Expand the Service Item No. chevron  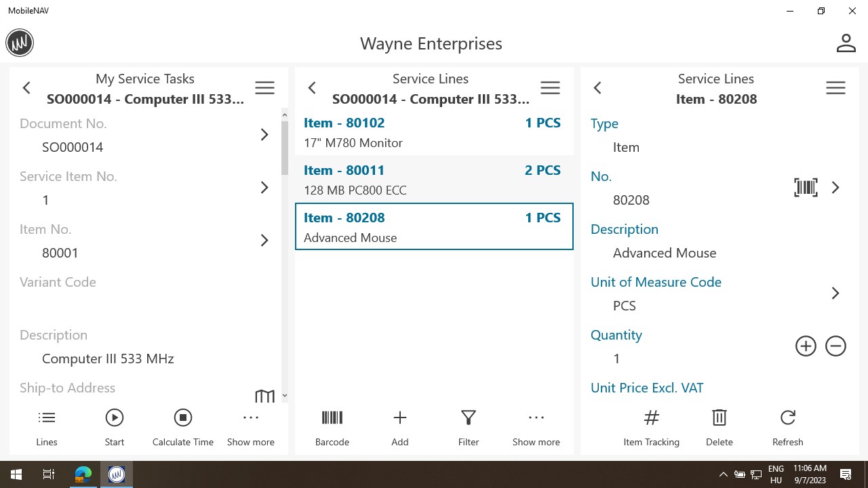pyautogui.click(x=264, y=188)
